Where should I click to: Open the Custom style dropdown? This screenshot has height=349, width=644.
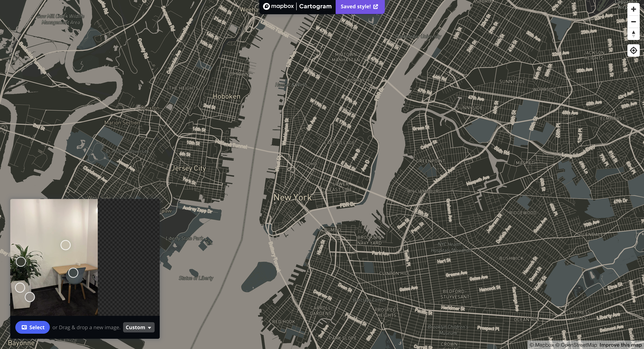(x=138, y=327)
